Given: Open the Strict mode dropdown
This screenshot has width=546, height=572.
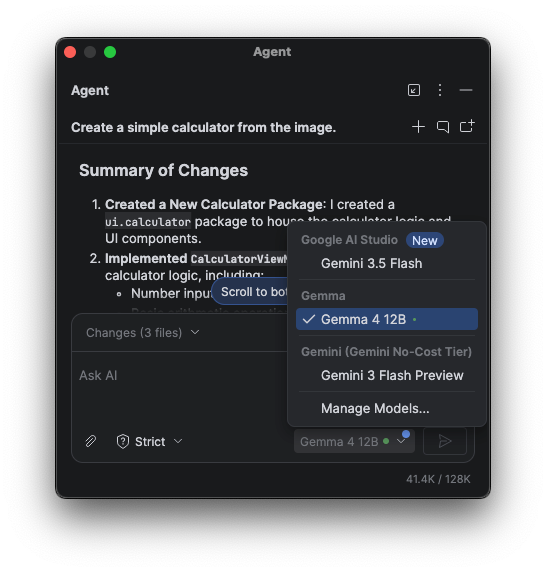Looking at the screenshot, I should pyautogui.click(x=150, y=441).
